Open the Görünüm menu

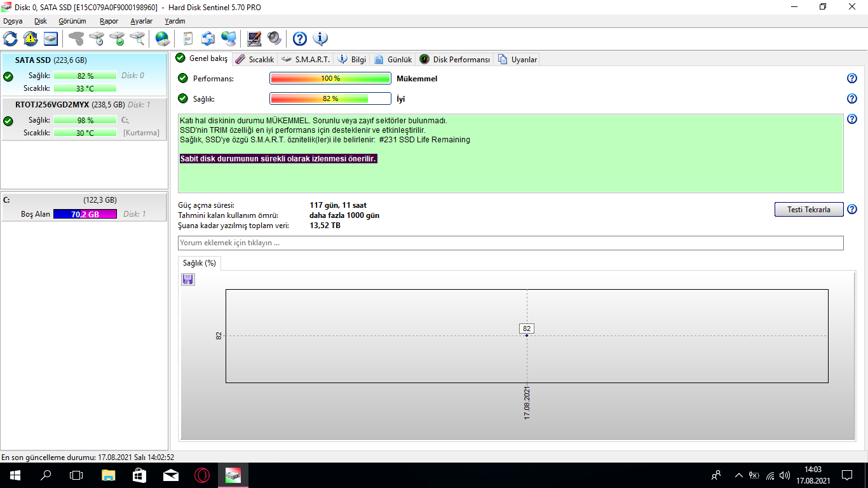click(72, 21)
